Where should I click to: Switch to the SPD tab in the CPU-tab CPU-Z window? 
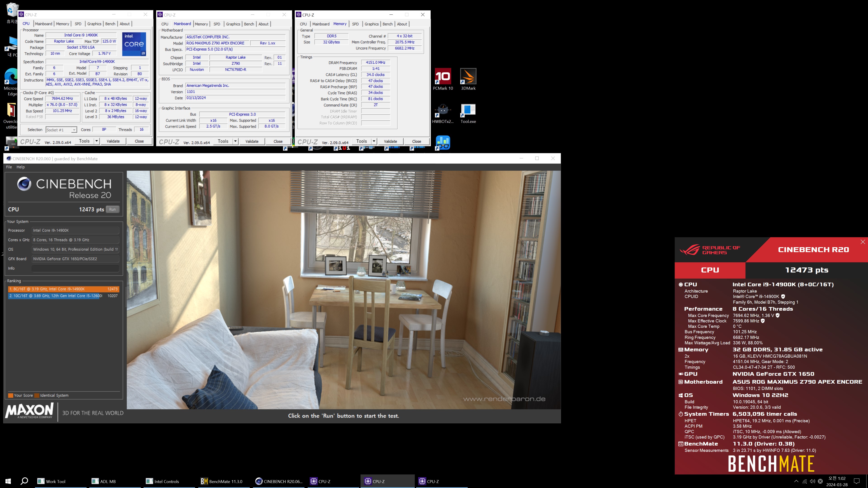coord(78,23)
